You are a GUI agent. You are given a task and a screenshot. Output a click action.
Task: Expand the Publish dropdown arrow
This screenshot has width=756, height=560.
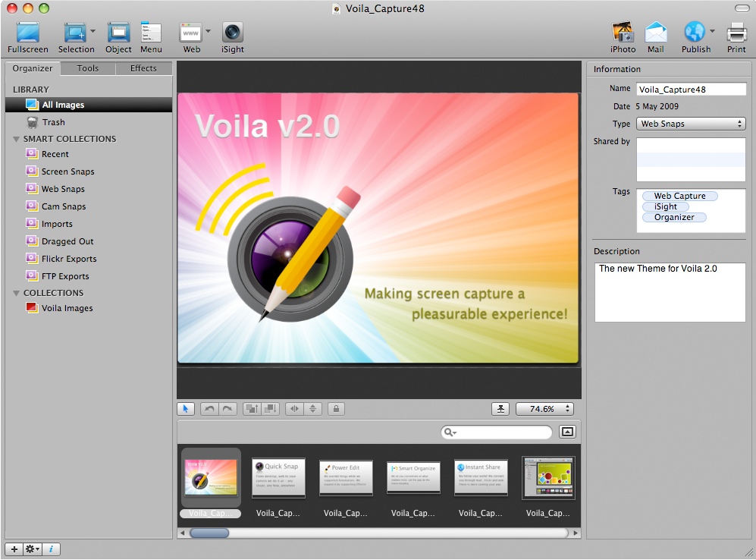pos(712,31)
